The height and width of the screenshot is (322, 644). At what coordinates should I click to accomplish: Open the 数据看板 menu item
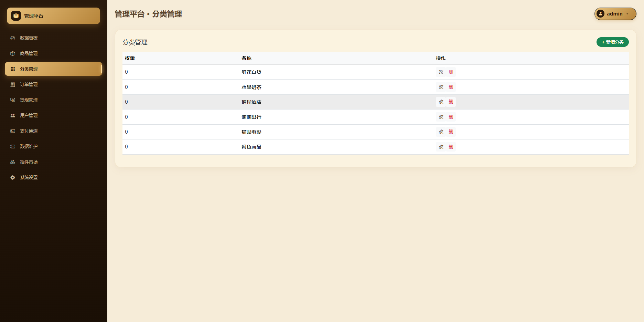tap(53, 38)
